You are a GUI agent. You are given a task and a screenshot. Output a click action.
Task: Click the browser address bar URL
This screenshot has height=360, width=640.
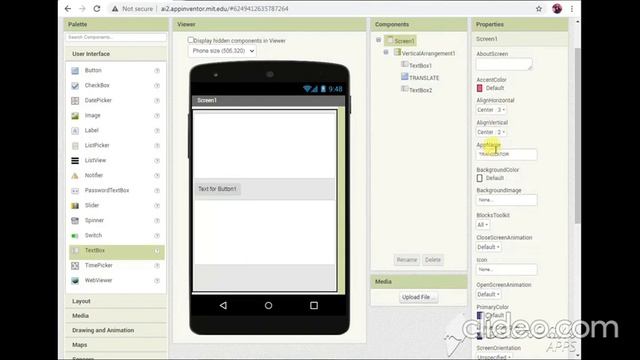coord(224,9)
